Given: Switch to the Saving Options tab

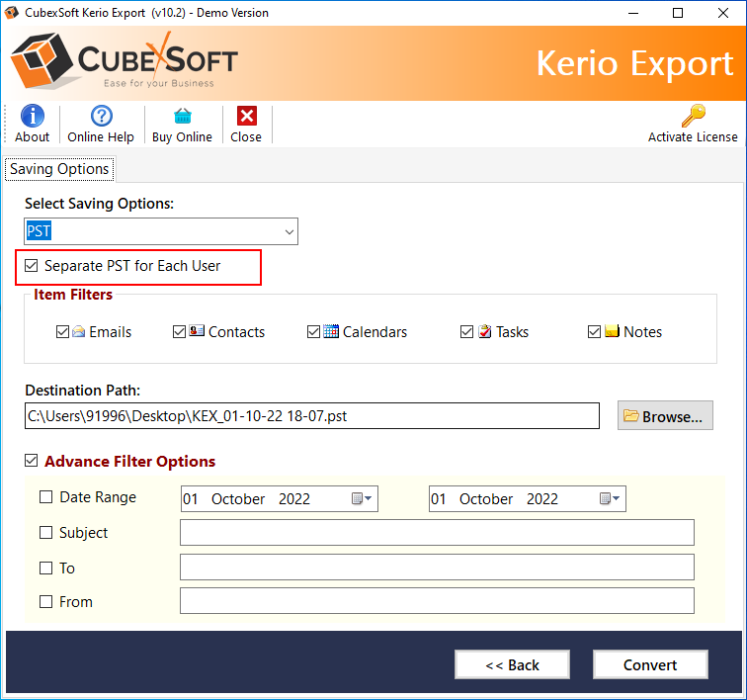Looking at the screenshot, I should 59,169.
